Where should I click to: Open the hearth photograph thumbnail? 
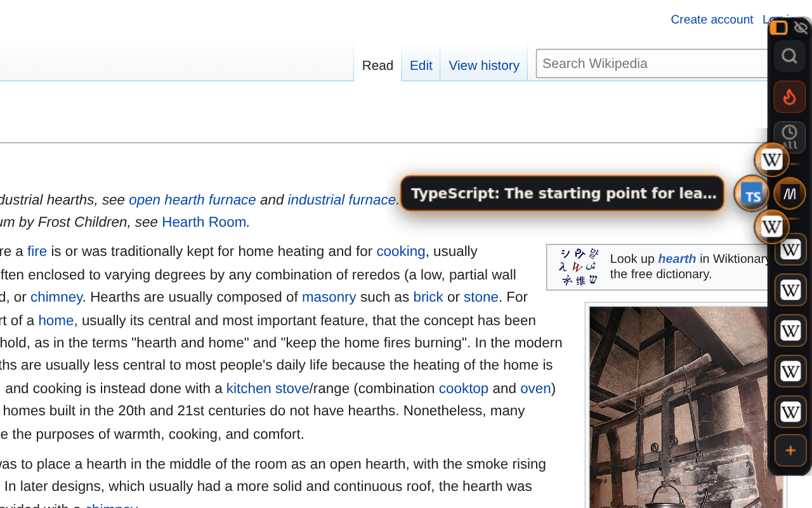pyautogui.click(x=685, y=407)
